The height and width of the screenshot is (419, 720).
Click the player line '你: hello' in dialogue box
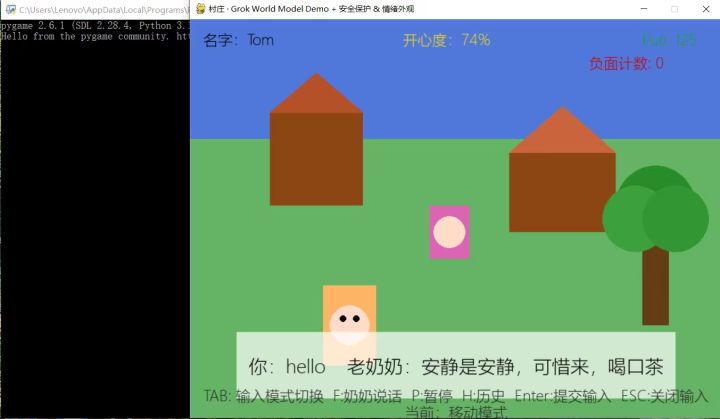point(287,367)
